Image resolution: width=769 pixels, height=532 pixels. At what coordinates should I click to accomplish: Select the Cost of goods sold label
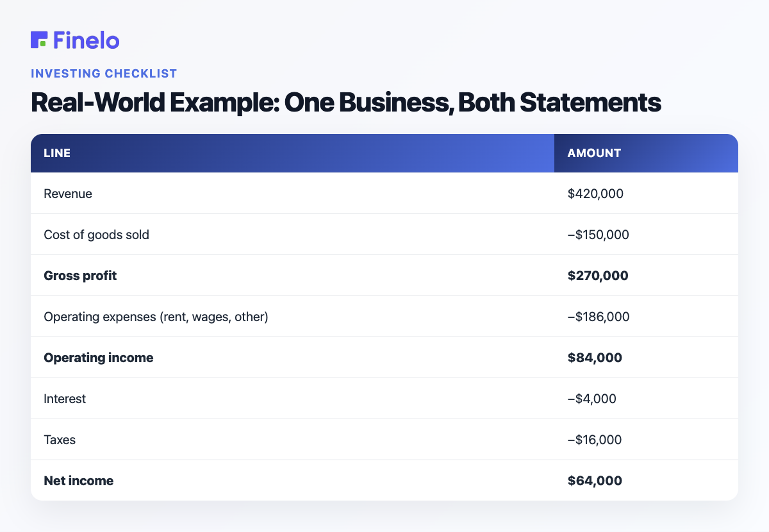96,235
